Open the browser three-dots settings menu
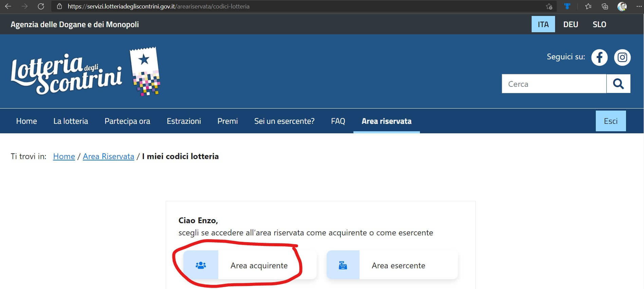This screenshot has height=289, width=644. 639,6
